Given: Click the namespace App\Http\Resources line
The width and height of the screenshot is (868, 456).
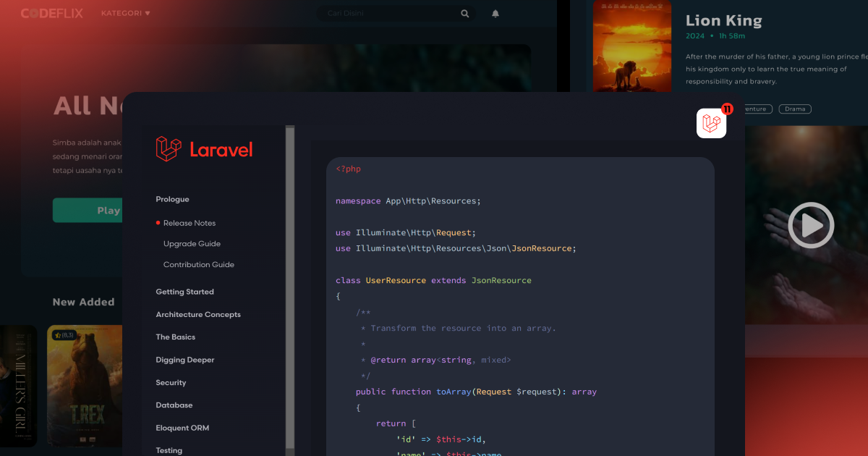Looking at the screenshot, I should tap(408, 200).
